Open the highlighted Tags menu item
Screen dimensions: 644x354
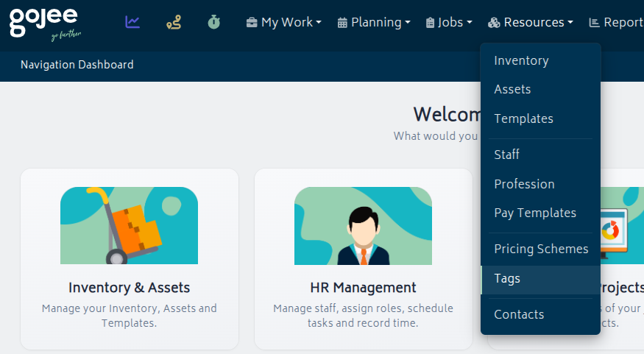(x=507, y=278)
